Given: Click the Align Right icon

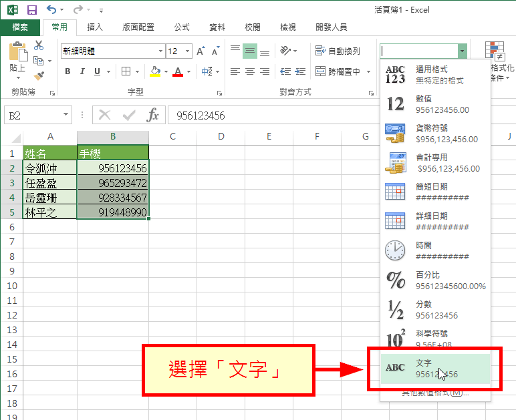Looking at the screenshot, I should click(x=265, y=71).
